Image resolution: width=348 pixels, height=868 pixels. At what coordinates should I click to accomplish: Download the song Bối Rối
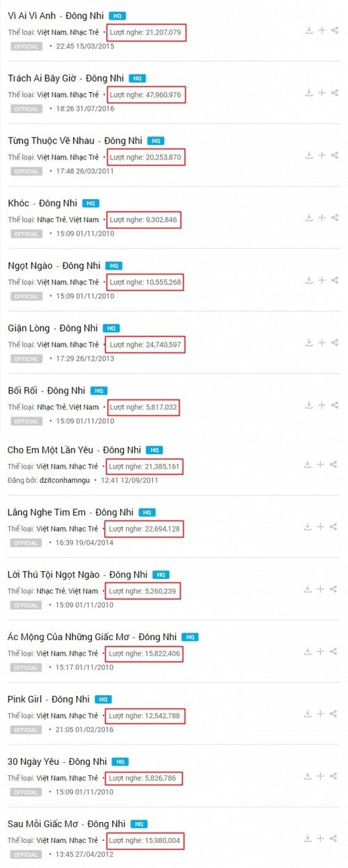pos(308,405)
